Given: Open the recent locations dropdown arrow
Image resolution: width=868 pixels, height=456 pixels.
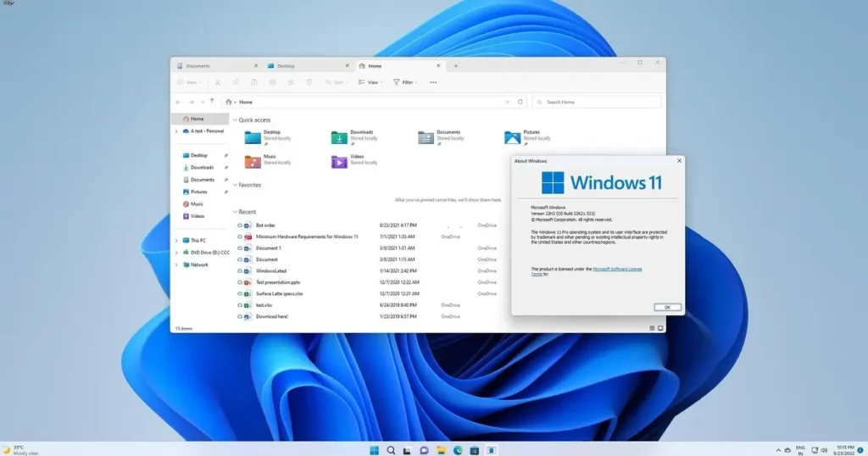Looking at the screenshot, I should coord(203,102).
